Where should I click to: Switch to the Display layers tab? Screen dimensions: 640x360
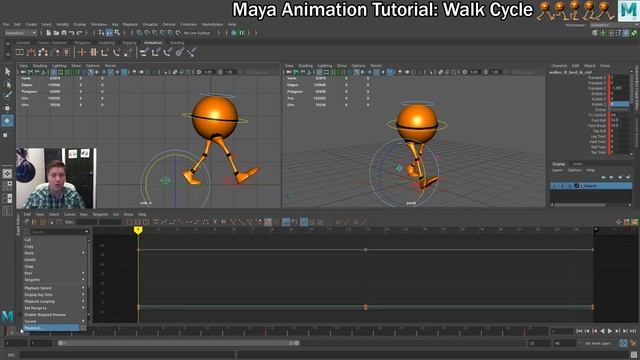[x=559, y=164]
